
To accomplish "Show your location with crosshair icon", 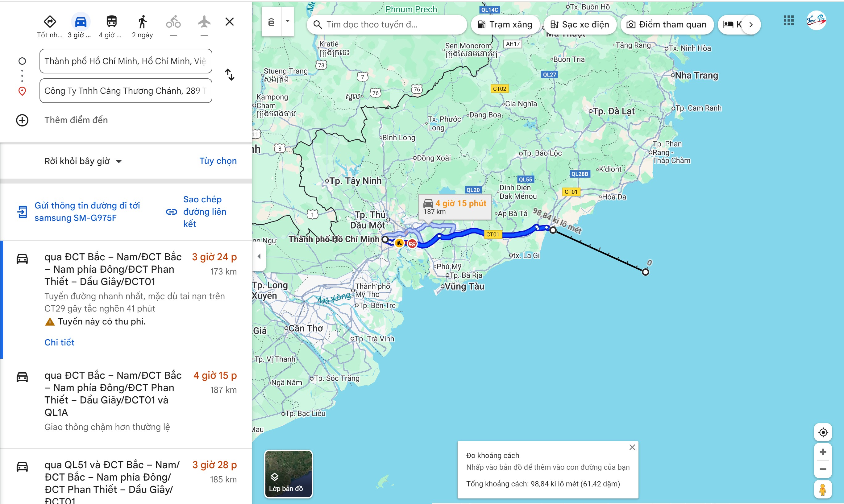I will pyautogui.click(x=823, y=432).
